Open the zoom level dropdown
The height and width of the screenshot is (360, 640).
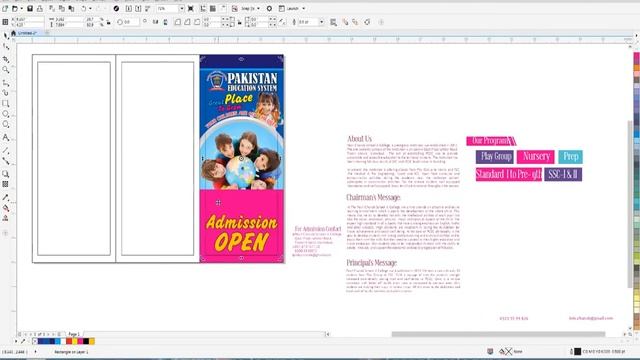click(181, 9)
